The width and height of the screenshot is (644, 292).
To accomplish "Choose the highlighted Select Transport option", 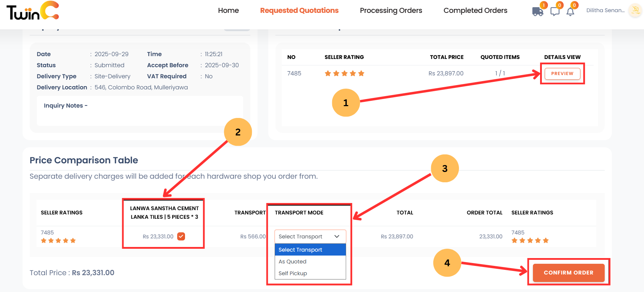I will pyautogui.click(x=310, y=249).
